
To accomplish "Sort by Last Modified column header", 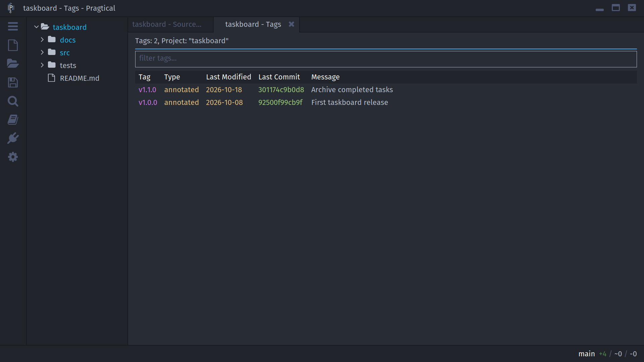I will pyautogui.click(x=228, y=77).
